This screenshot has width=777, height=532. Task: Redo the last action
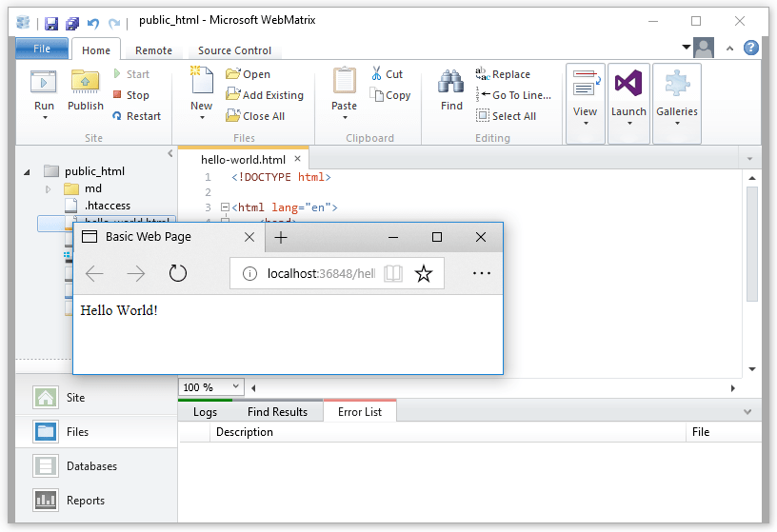click(114, 23)
